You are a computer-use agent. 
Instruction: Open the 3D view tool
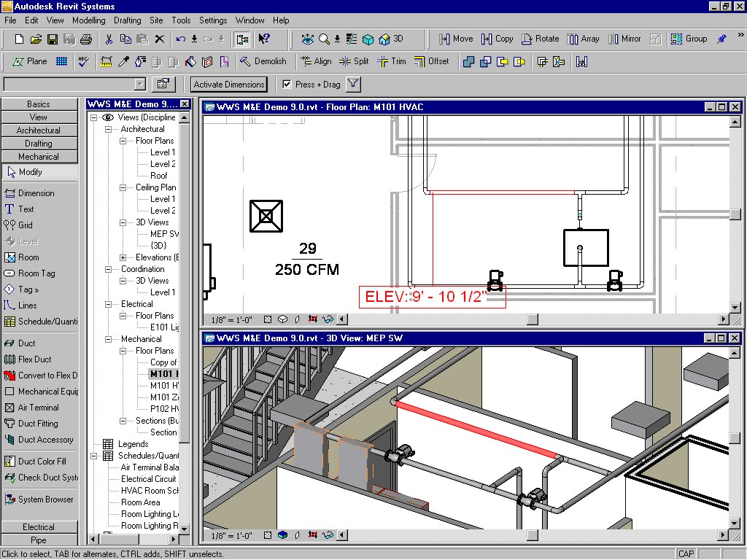391,39
